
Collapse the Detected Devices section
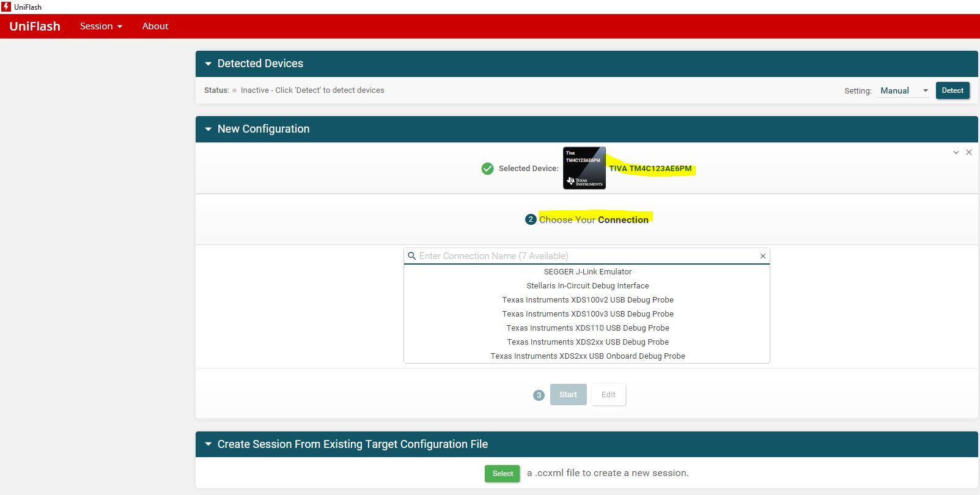click(x=208, y=64)
